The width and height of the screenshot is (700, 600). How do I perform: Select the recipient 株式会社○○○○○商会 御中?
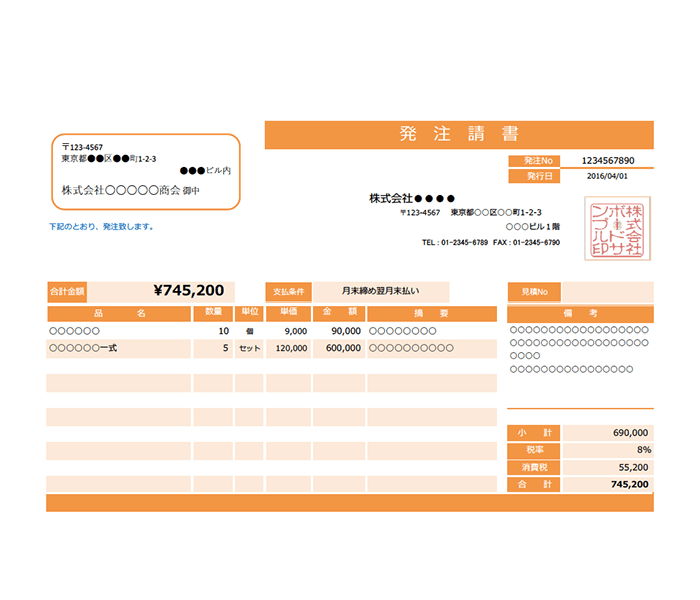tap(130, 191)
